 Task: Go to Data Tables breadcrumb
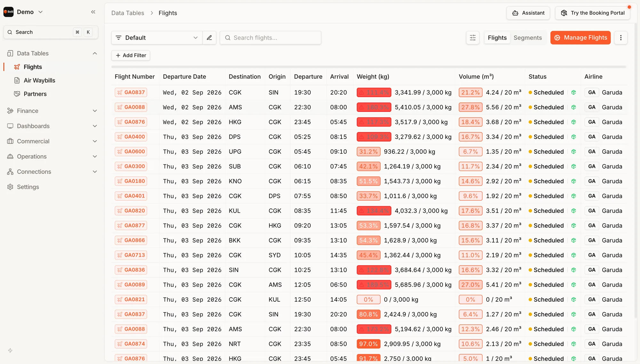[128, 13]
